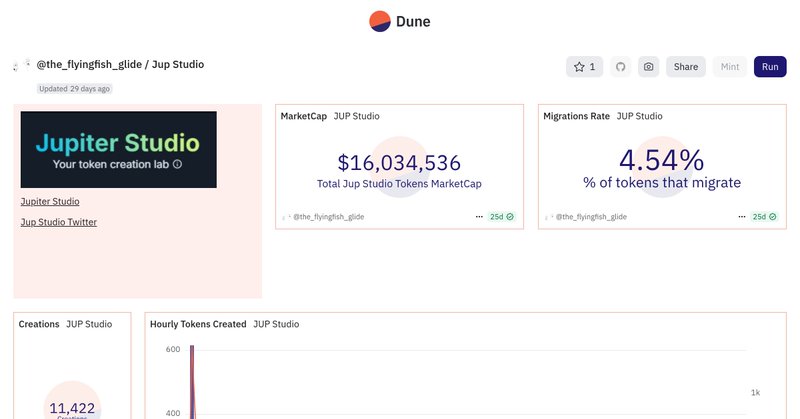Viewport: 800px width, 419px height.
Task: Click the Jupiter Studio banner image
Action: coord(118,150)
